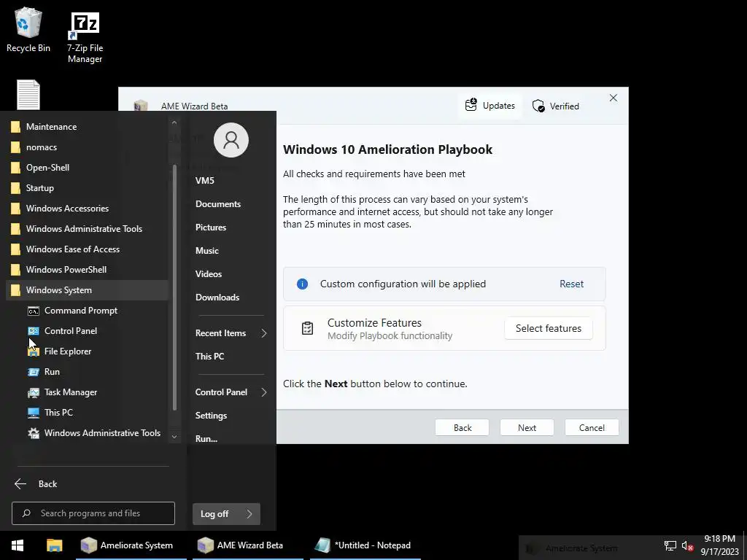Open Documents from start menu
This screenshot has width=747, height=560.
pos(218,204)
